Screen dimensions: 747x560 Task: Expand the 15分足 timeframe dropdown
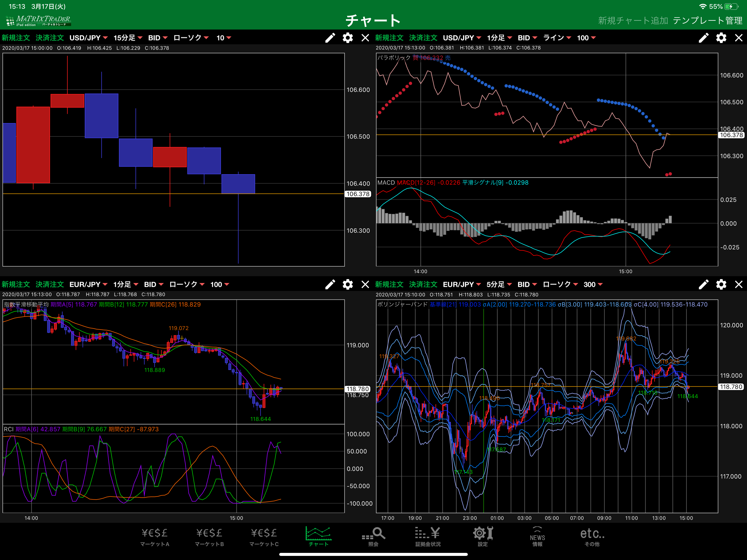128,38
